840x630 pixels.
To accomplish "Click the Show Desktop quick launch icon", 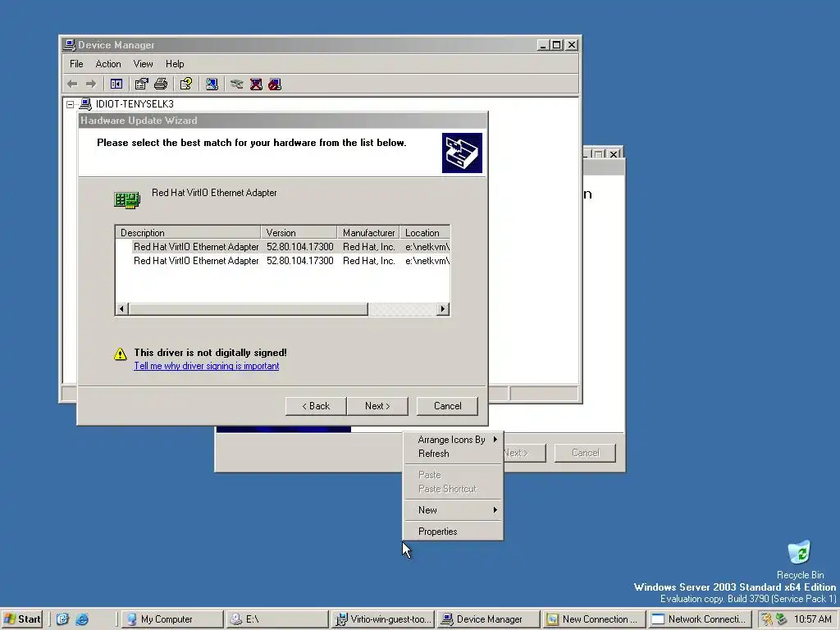I will [x=62, y=619].
